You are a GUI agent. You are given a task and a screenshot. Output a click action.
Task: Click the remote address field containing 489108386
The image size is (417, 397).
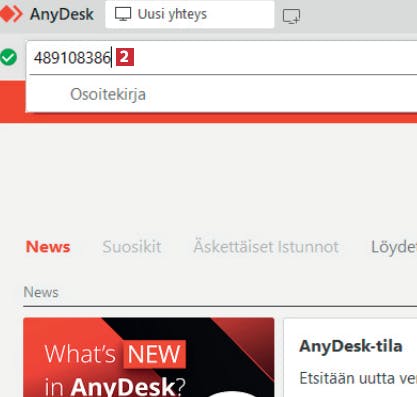[221, 58]
